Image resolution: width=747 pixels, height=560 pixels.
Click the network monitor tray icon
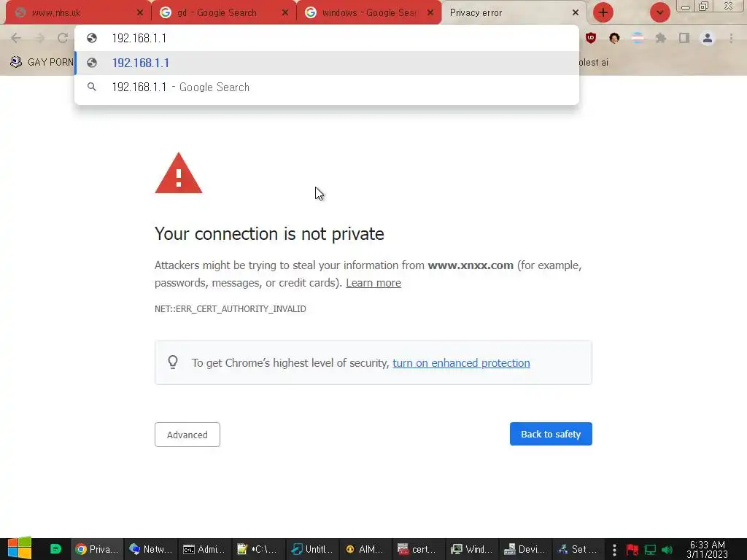coord(650,550)
